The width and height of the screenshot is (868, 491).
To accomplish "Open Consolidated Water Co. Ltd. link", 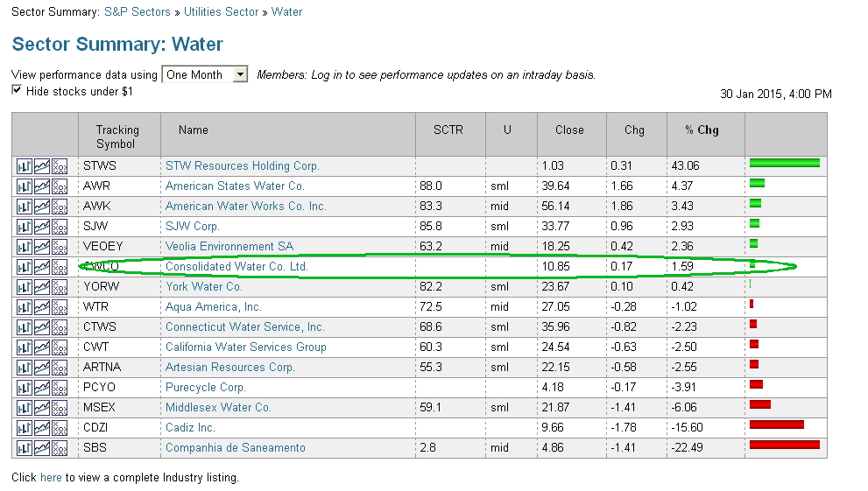I will (236, 267).
